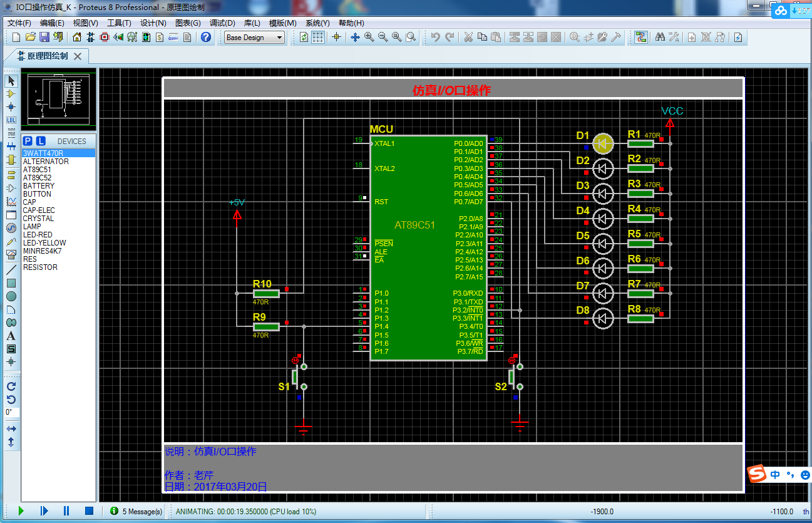Cut the selection with the scissors icon
The height and width of the screenshot is (523, 812).
pos(468,37)
